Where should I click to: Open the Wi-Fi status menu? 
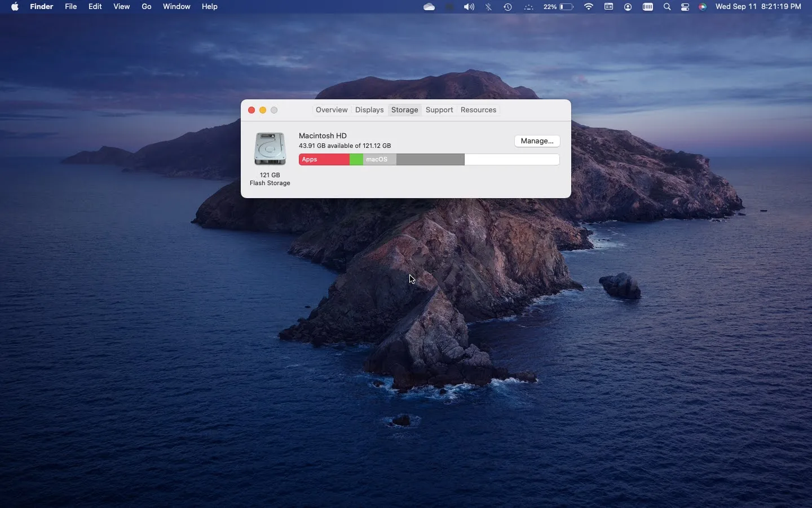point(589,7)
